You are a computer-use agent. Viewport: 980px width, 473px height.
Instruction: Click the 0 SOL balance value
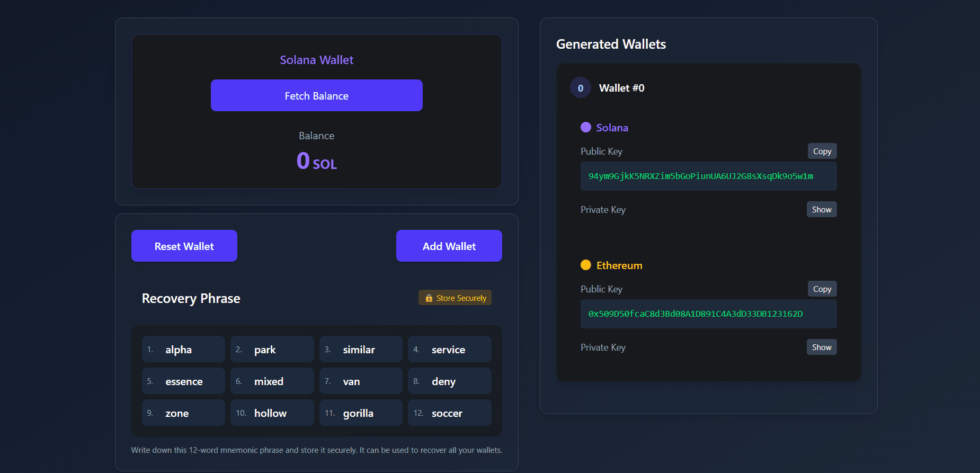click(316, 160)
